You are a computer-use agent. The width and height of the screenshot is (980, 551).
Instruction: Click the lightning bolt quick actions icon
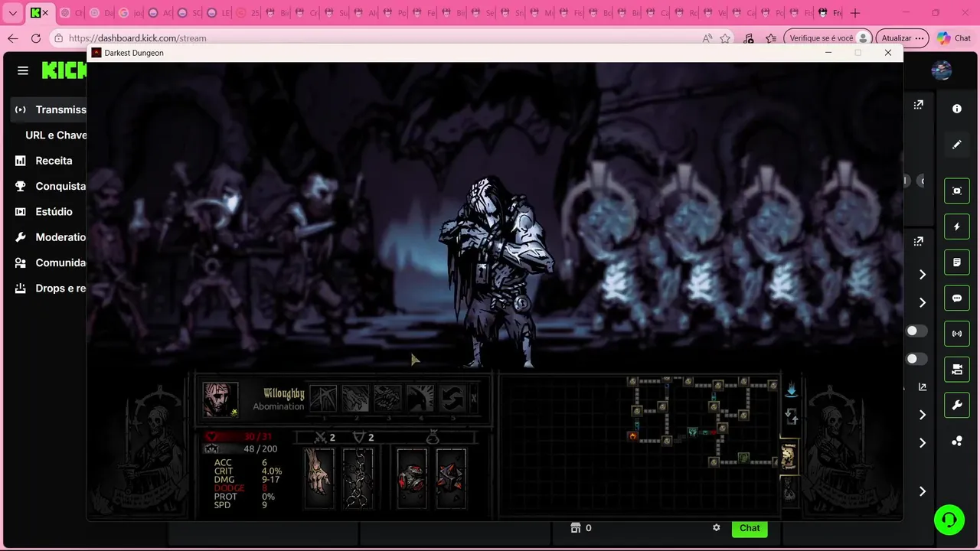[x=957, y=227]
